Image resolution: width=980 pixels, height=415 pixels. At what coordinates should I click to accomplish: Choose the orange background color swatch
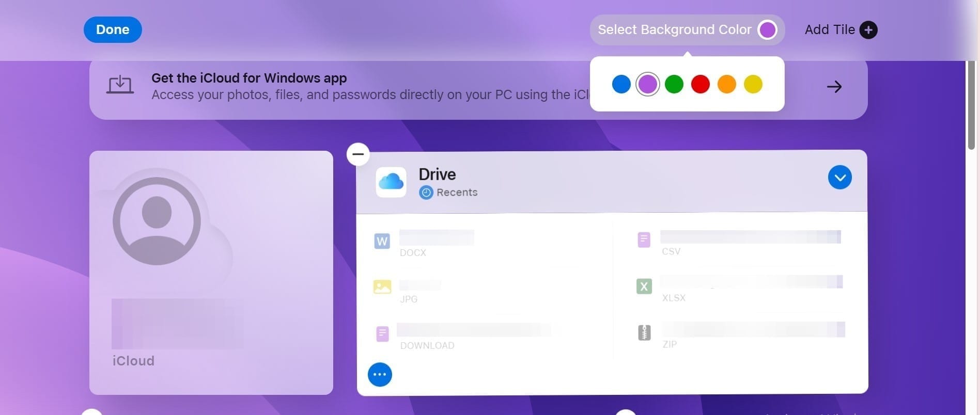[x=726, y=84]
